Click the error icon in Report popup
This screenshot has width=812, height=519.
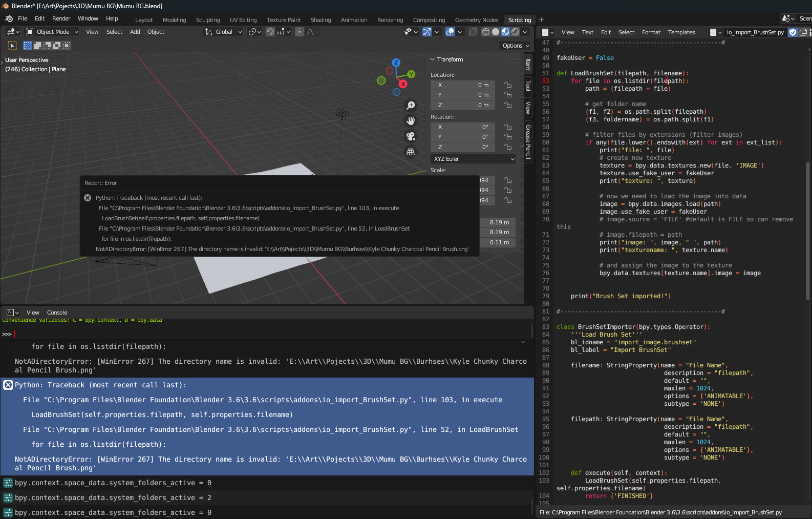(88, 198)
